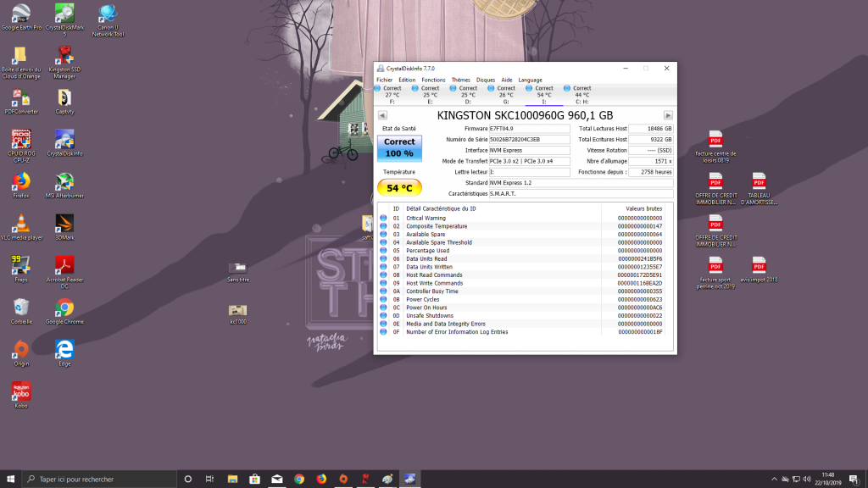The height and width of the screenshot is (488, 868).
Task: Click the Fonctionne depuis 2758 heures value
Action: [x=650, y=172]
